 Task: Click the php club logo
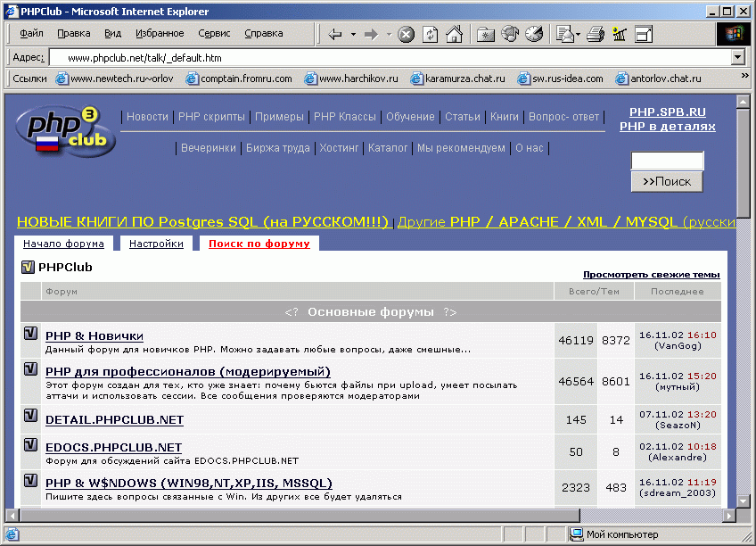click(65, 130)
